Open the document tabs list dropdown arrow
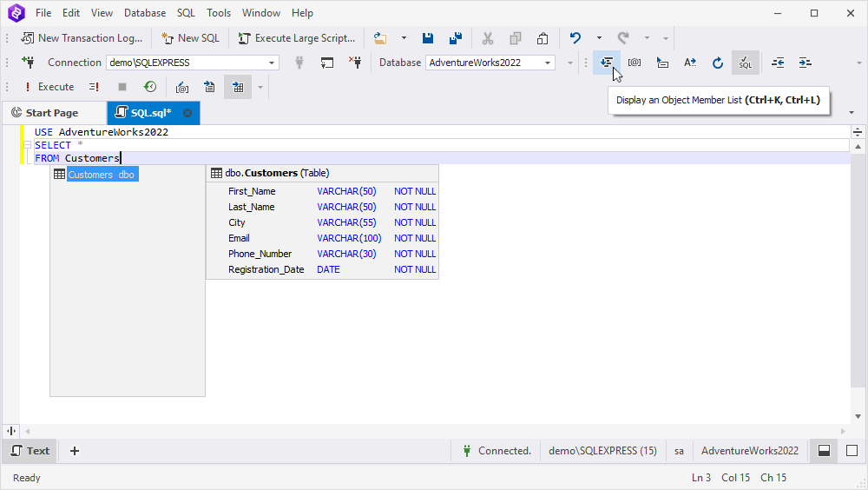The height and width of the screenshot is (490, 868). [852, 113]
